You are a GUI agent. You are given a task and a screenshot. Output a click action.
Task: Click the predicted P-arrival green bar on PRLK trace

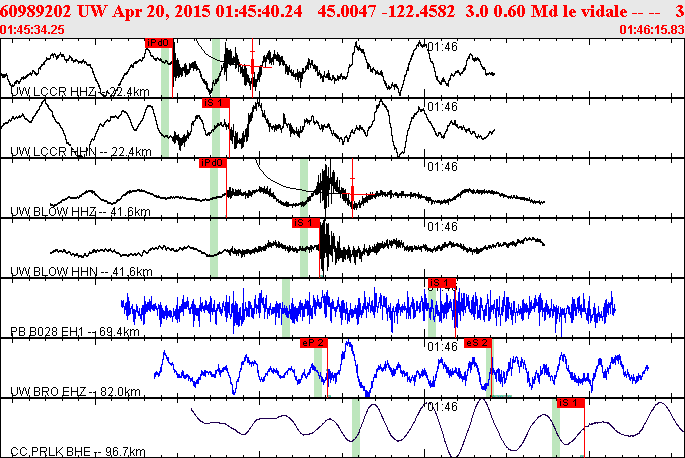[356, 428]
